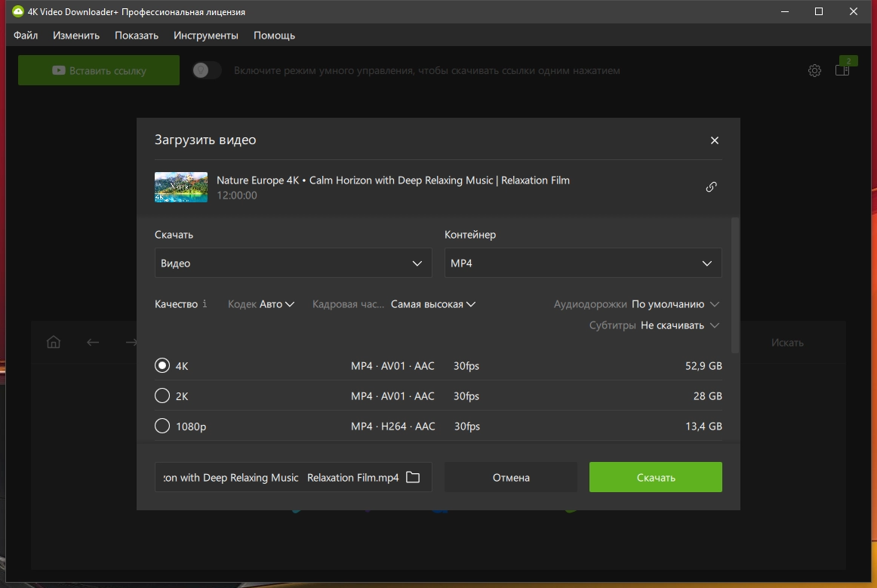Select the 1080p quality option
The height and width of the screenshot is (588, 877).
(162, 426)
